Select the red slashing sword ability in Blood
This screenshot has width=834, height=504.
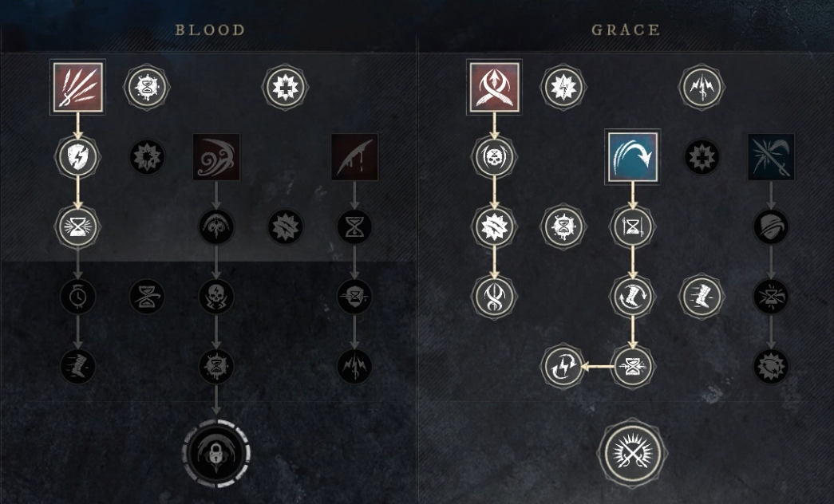tap(77, 87)
